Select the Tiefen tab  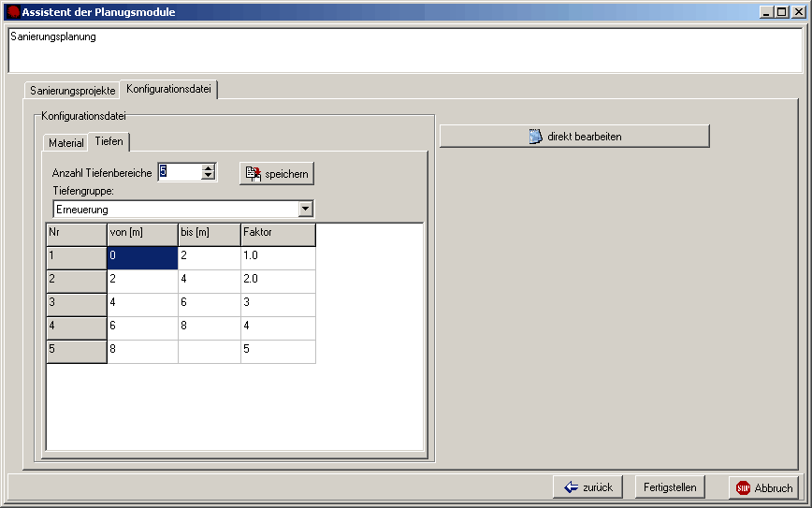[x=109, y=142]
